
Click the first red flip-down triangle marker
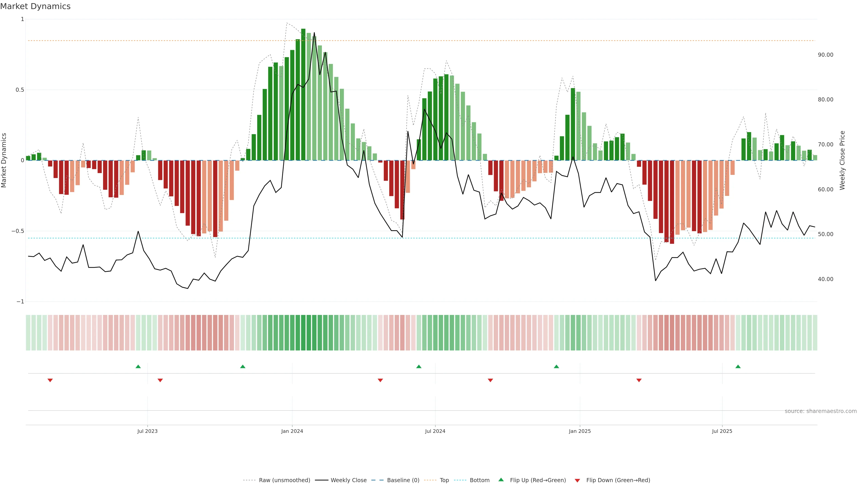(50, 380)
